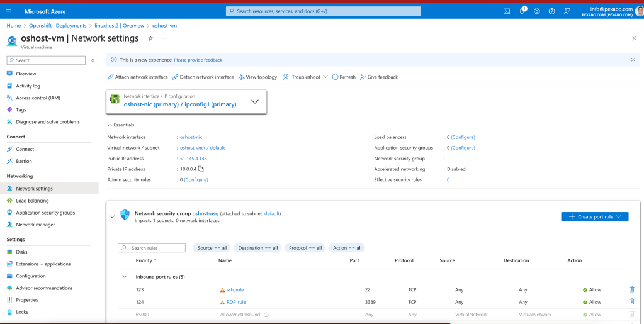Sort rules by Priority column
644x324 pixels.
[x=146, y=260]
